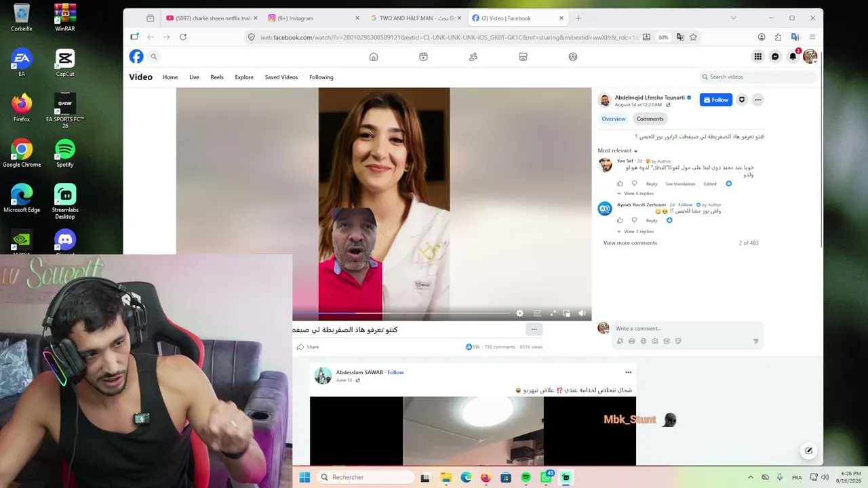Show hidden system tray icons
The width and height of the screenshot is (868, 488).
(x=750, y=477)
